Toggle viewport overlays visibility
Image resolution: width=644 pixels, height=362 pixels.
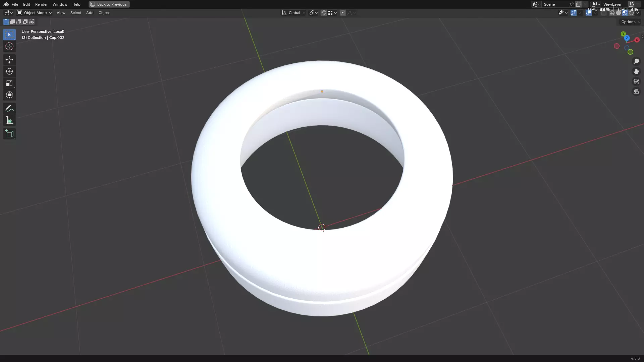(x=589, y=13)
